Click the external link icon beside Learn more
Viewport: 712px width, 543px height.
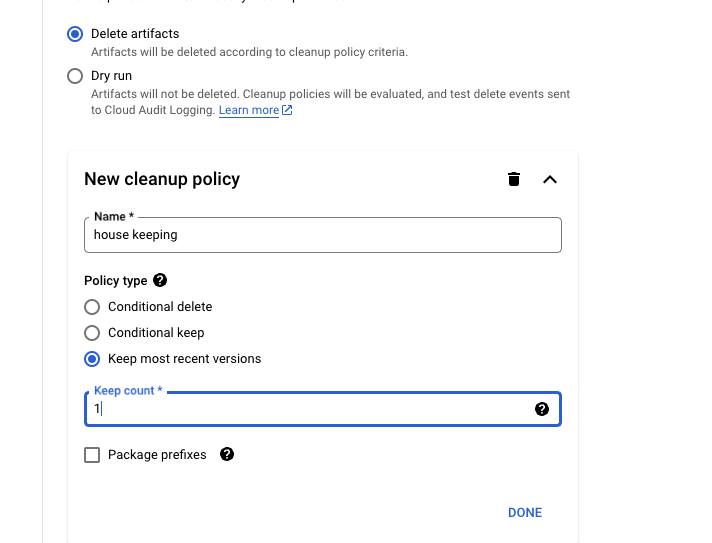pyautogui.click(x=287, y=110)
